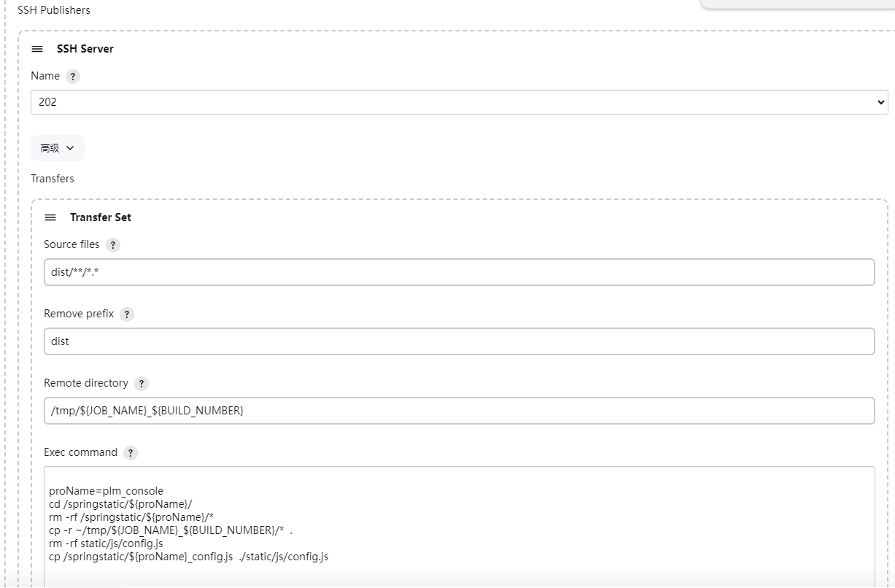Click the SSH Server heading text
Image resolution: width=895 pixels, height=588 pixels.
tap(84, 49)
